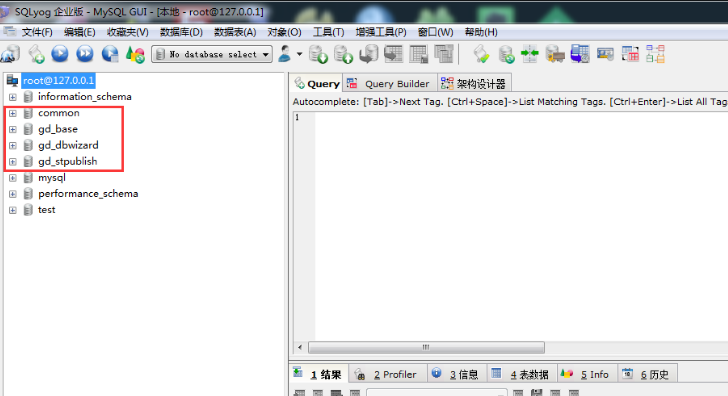Refresh the object browser
The height and width of the screenshot is (396, 728).
tap(135, 54)
